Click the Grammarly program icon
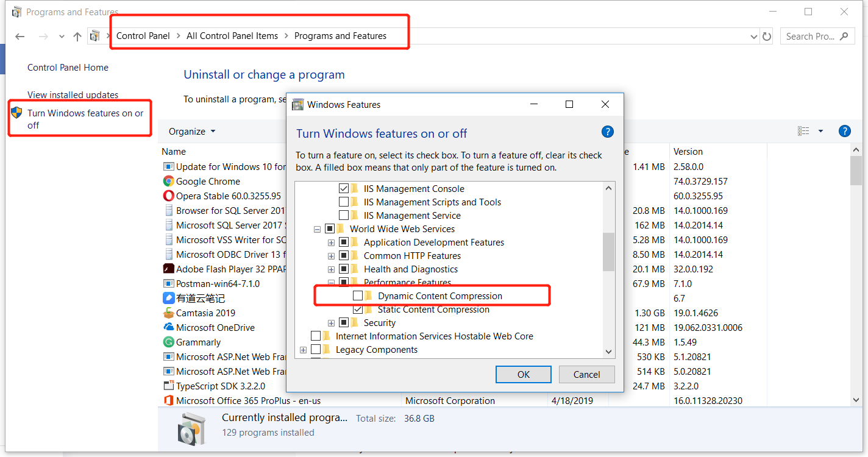Image resolution: width=868 pixels, height=457 pixels. tap(169, 342)
